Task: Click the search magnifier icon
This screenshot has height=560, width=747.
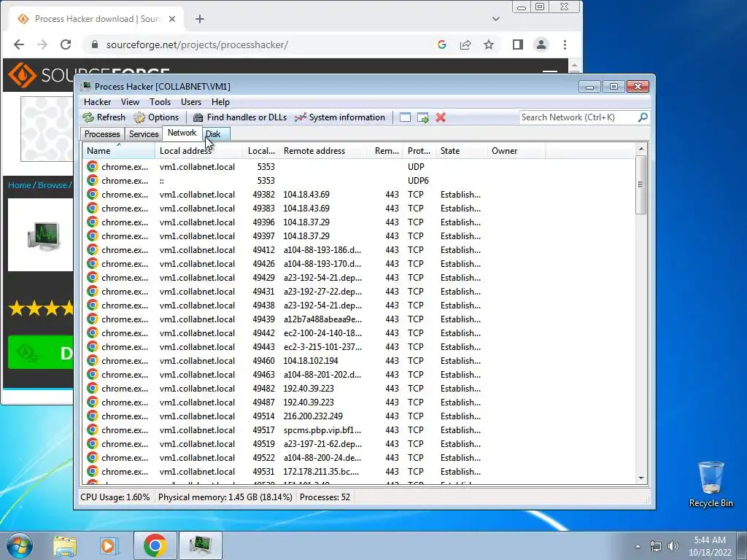Action: [643, 117]
